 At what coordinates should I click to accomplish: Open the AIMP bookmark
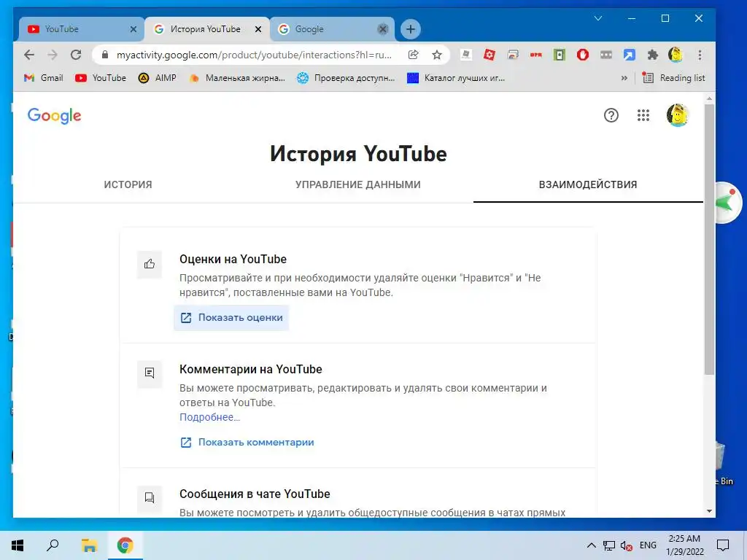158,78
